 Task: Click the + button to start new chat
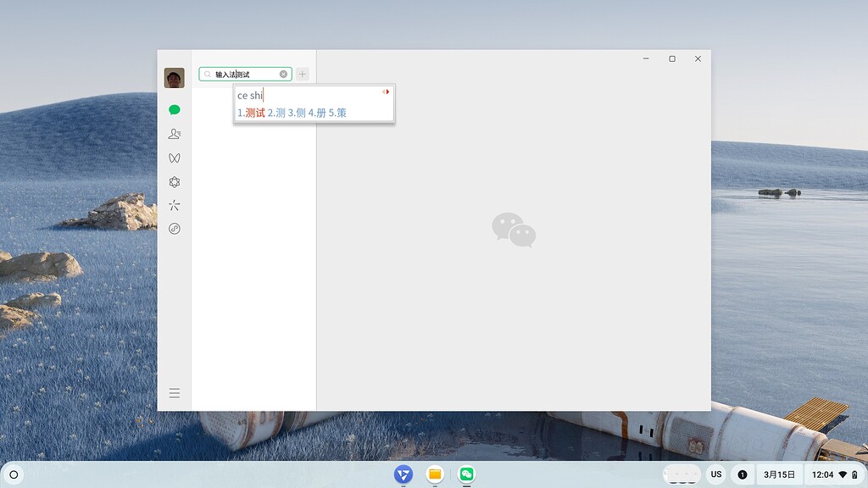pos(302,74)
